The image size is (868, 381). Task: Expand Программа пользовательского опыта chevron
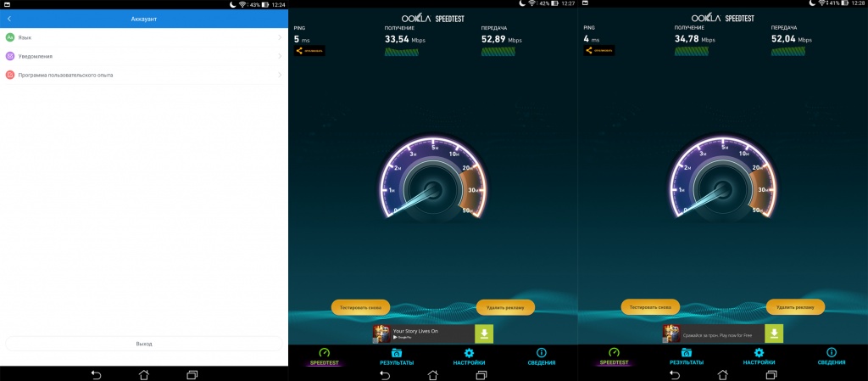(280, 75)
